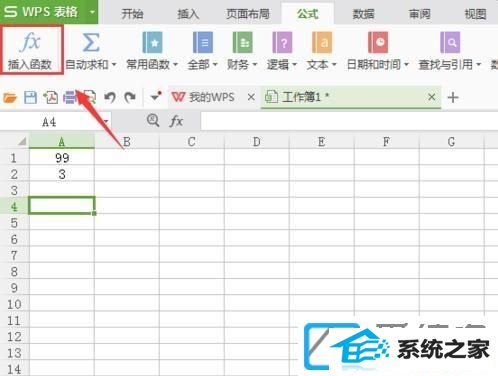Expand the All (全部) functions dropdown

pos(215,64)
